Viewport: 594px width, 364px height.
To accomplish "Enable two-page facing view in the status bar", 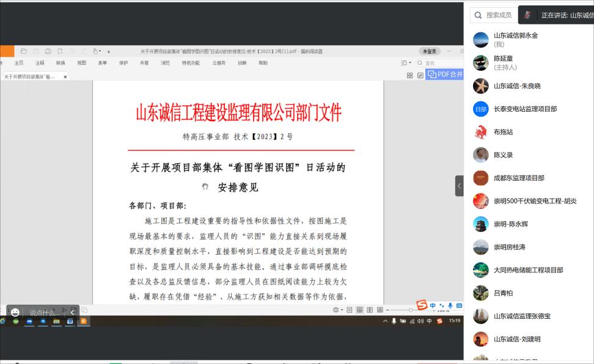I will [x=370, y=308].
